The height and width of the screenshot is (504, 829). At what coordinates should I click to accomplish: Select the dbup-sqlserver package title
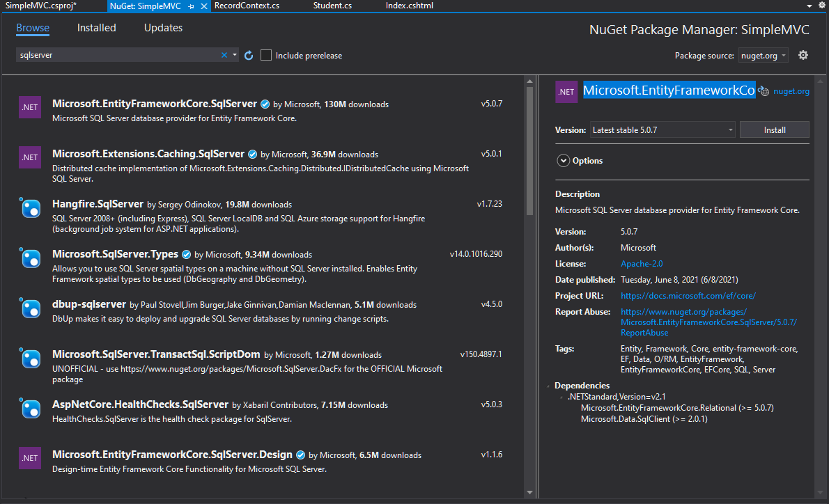[89, 304]
